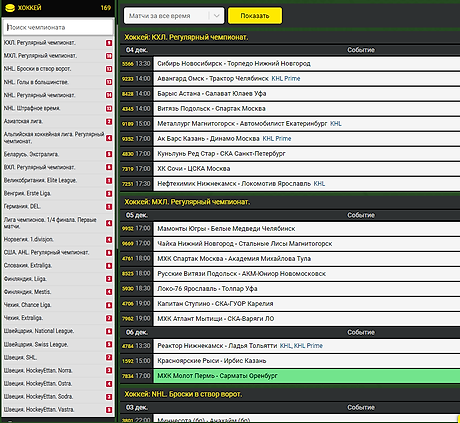This screenshot has height=423, width=460.
Task: Click red count badge beside КХЛ. Регулярный чемпионат
Action: [x=109, y=43]
